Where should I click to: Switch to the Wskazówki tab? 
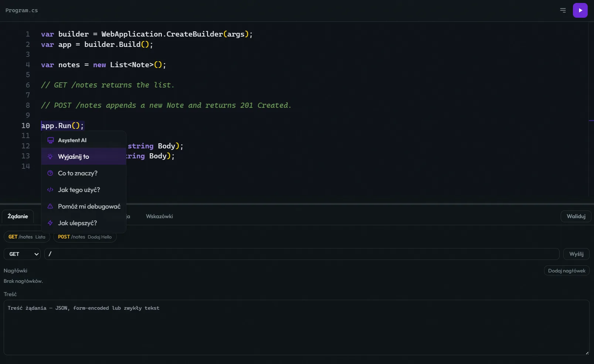tap(159, 216)
